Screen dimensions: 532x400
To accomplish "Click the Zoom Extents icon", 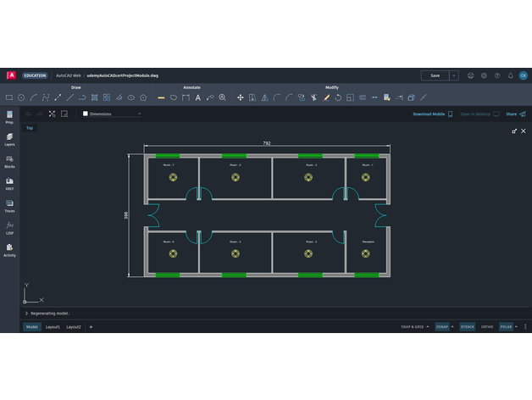I will (52, 114).
